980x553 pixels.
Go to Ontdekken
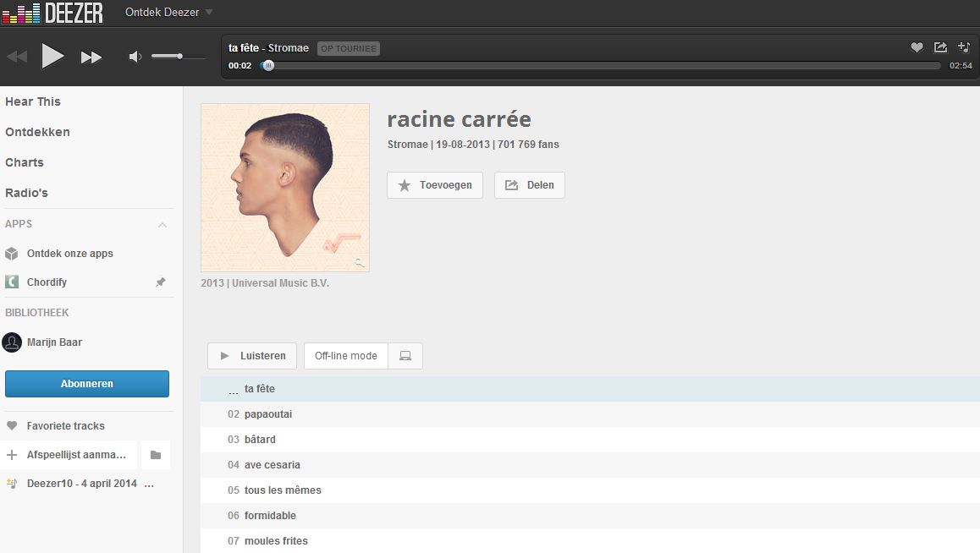37,132
